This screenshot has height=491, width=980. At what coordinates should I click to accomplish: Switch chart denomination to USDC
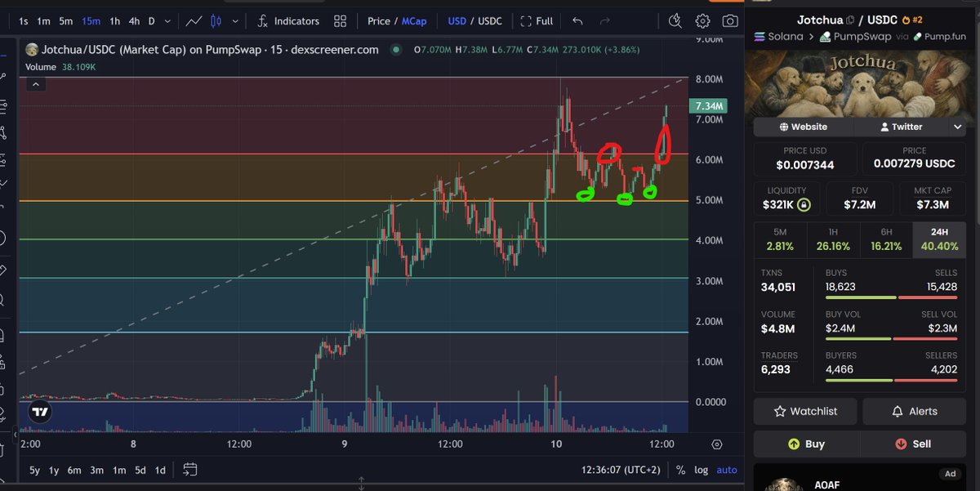click(x=490, y=21)
